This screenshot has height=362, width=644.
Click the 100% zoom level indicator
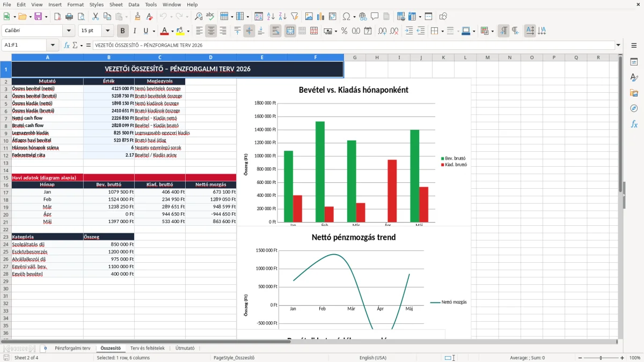(635, 358)
